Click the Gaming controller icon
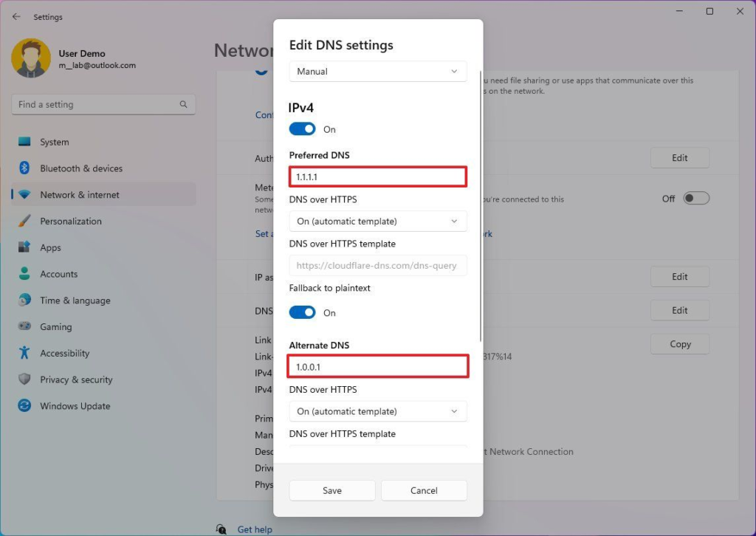756x536 pixels. (24, 326)
